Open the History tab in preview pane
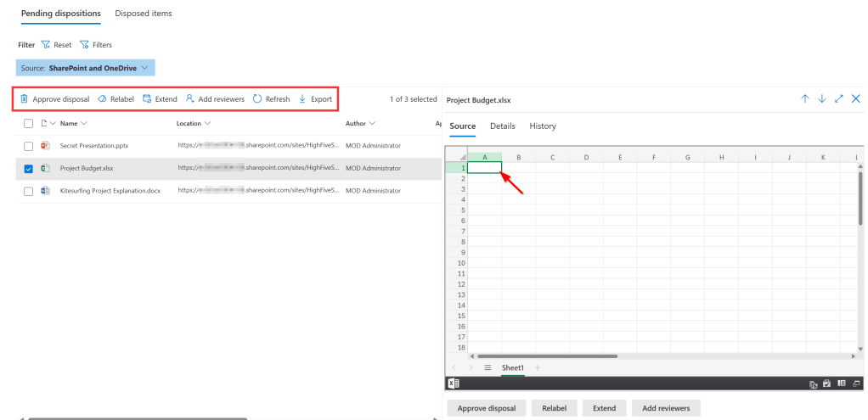Viewport: 868px width, 420px height. (542, 126)
